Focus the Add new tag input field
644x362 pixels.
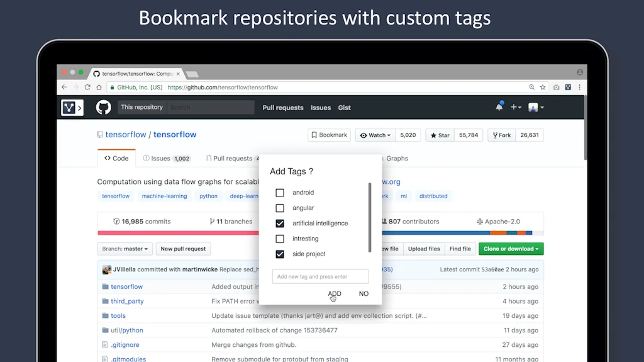(x=320, y=276)
